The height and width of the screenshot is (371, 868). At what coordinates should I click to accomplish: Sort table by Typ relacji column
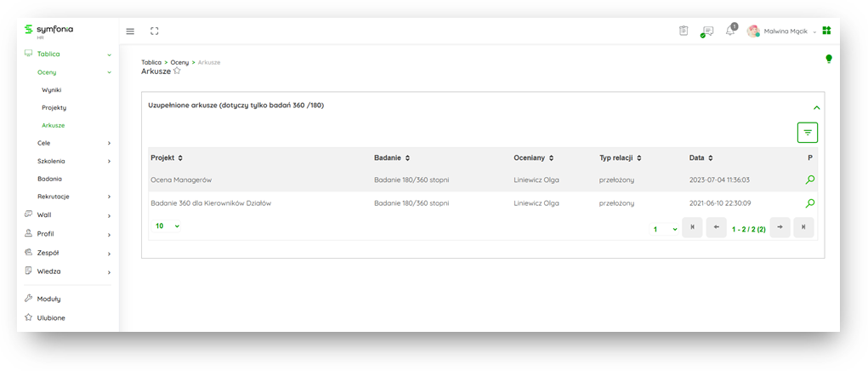coord(620,157)
